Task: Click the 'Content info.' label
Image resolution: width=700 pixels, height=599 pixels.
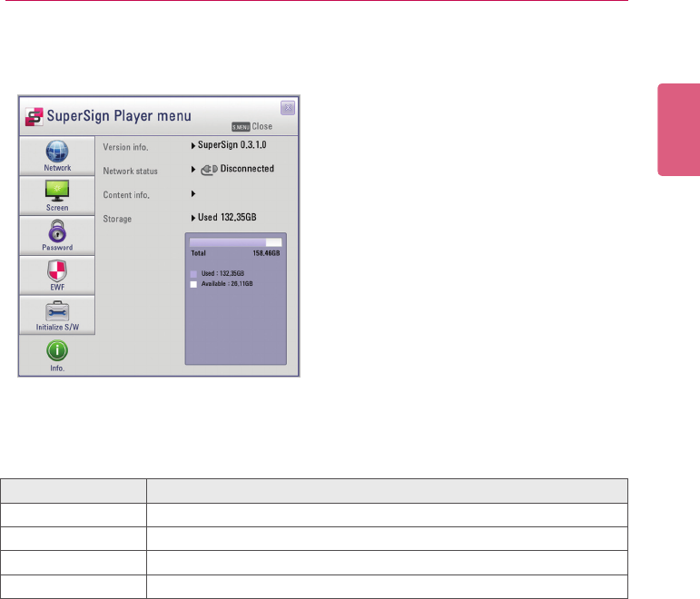Action: tap(126, 195)
